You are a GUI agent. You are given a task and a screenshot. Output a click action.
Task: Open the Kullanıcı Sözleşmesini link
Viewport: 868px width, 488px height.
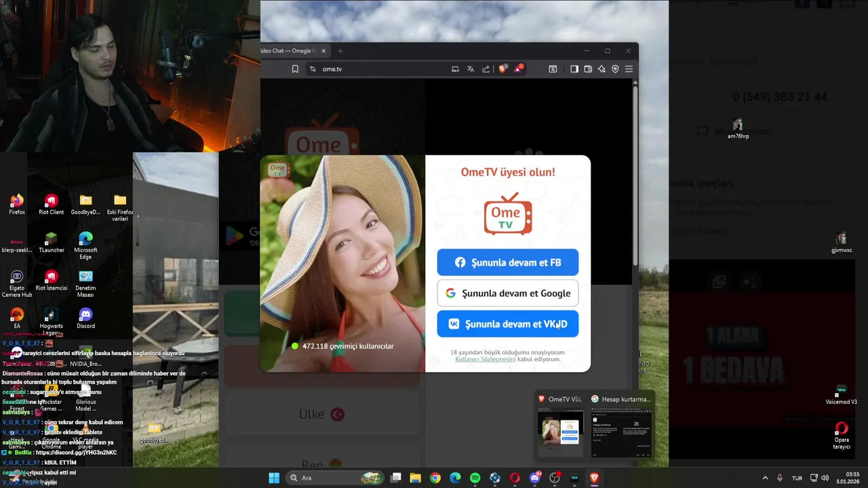tap(486, 359)
